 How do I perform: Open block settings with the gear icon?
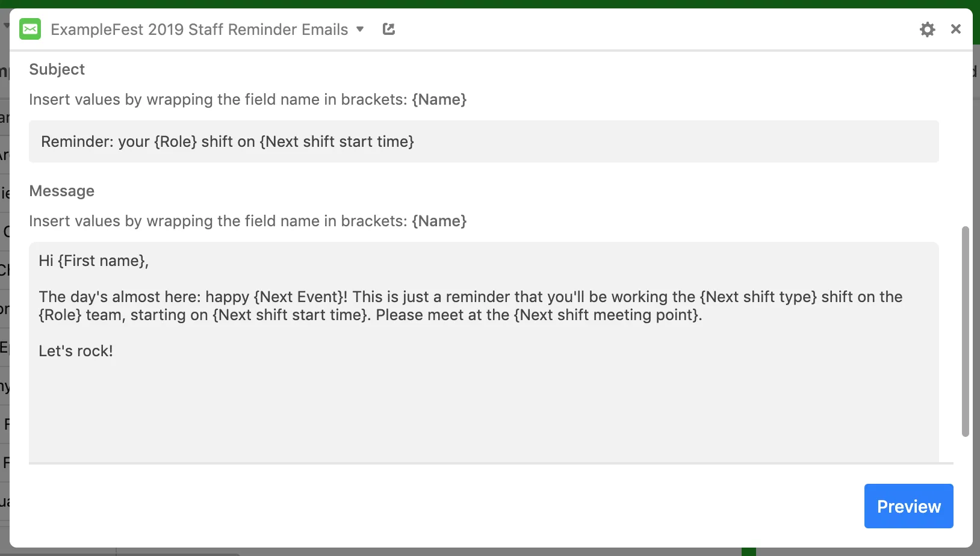(927, 29)
